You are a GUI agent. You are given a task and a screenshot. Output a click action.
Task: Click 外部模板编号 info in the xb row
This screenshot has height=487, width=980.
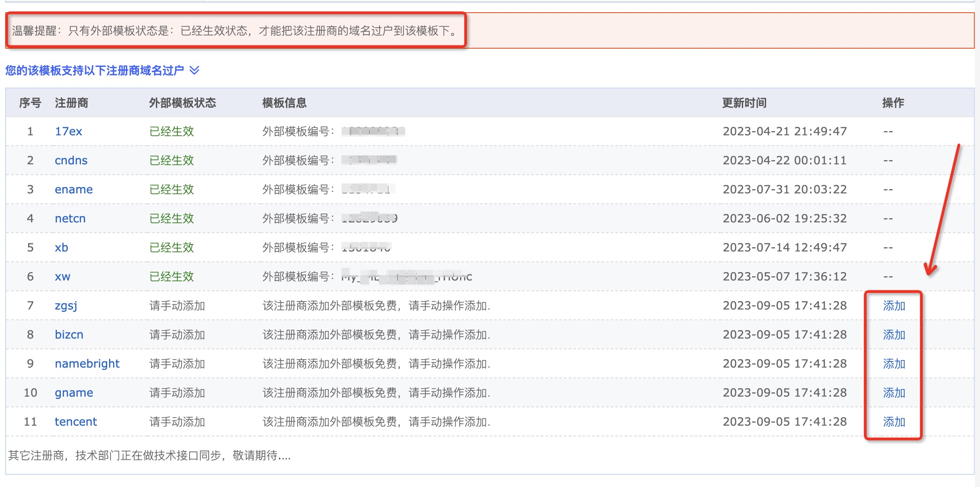click(x=327, y=248)
